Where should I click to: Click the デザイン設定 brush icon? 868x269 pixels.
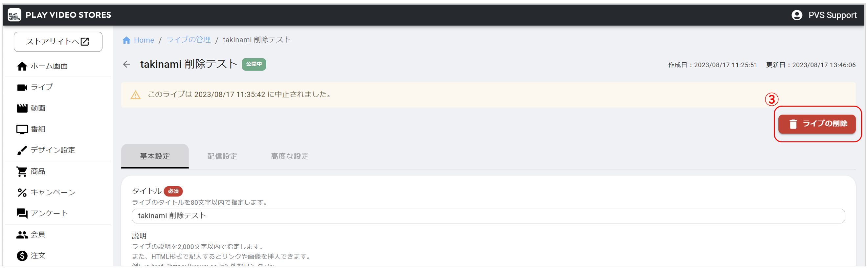(22, 150)
